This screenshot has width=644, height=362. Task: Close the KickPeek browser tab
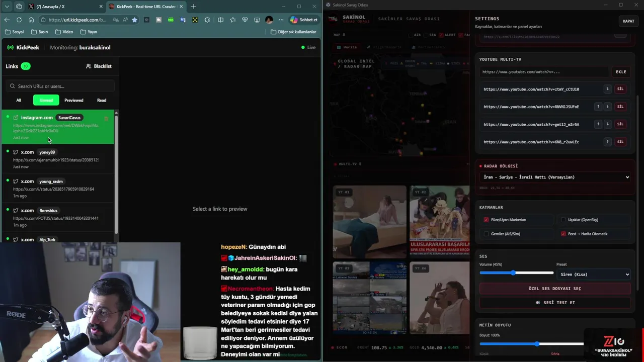pyautogui.click(x=181, y=7)
